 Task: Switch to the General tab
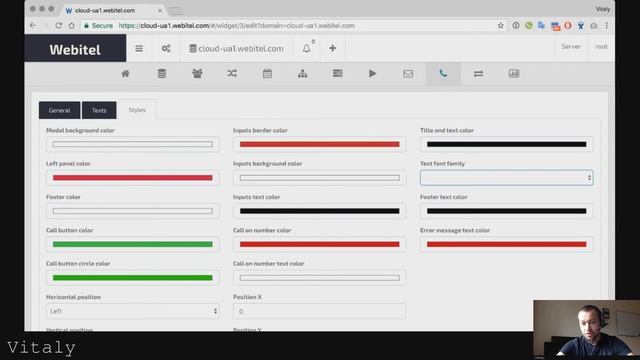(x=60, y=110)
